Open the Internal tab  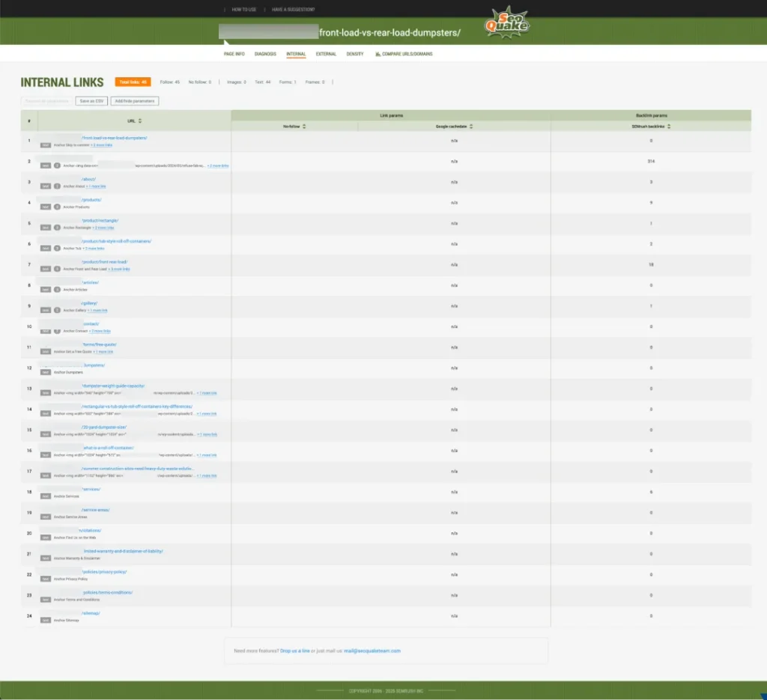pyautogui.click(x=296, y=54)
